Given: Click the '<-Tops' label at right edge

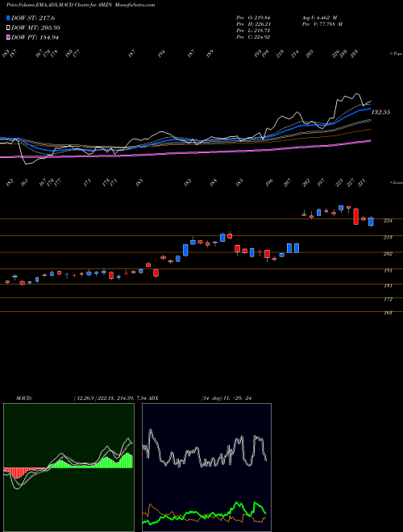Looking at the screenshot, I should (396, 54).
